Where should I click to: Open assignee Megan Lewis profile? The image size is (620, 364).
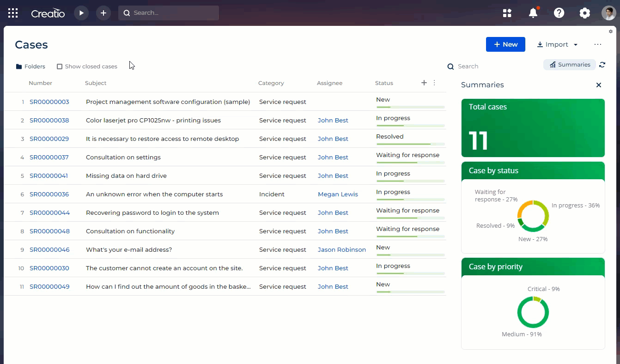338,194
